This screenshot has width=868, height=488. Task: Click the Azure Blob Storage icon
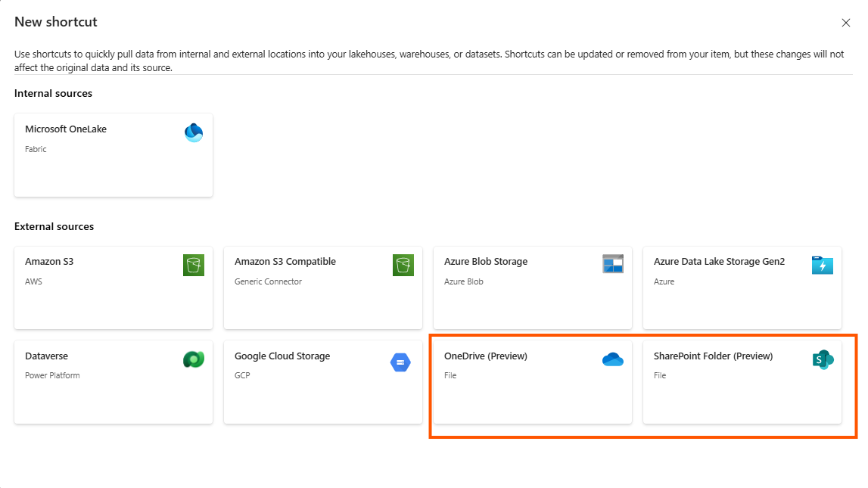(613, 265)
